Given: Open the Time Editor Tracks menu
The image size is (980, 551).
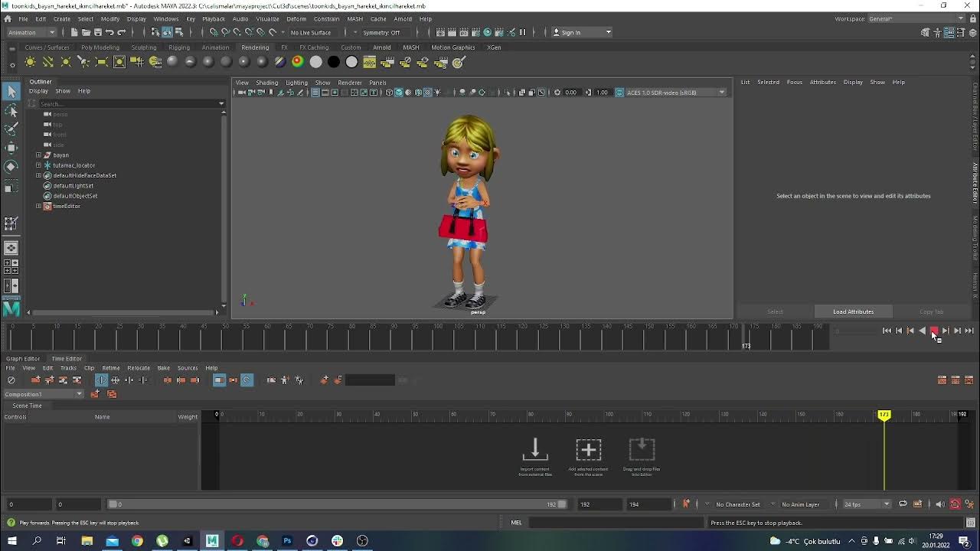Looking at the screenshot, I should pos(68,368).
